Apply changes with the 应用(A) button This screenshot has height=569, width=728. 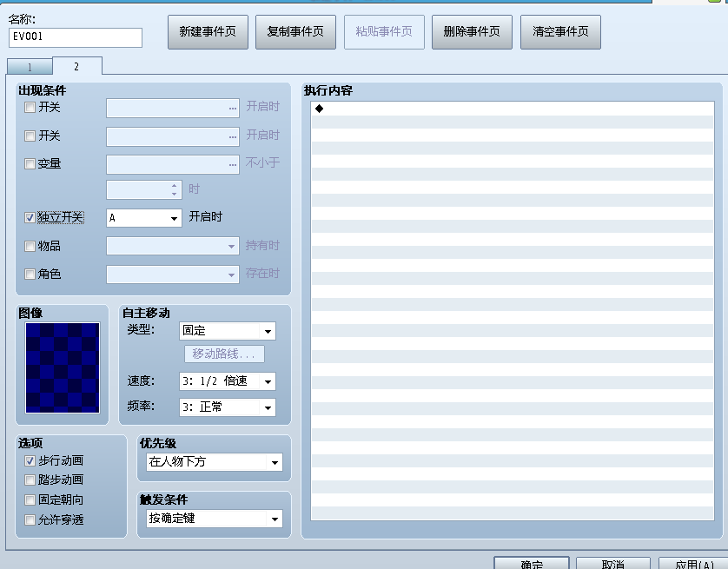coord(693,563)
